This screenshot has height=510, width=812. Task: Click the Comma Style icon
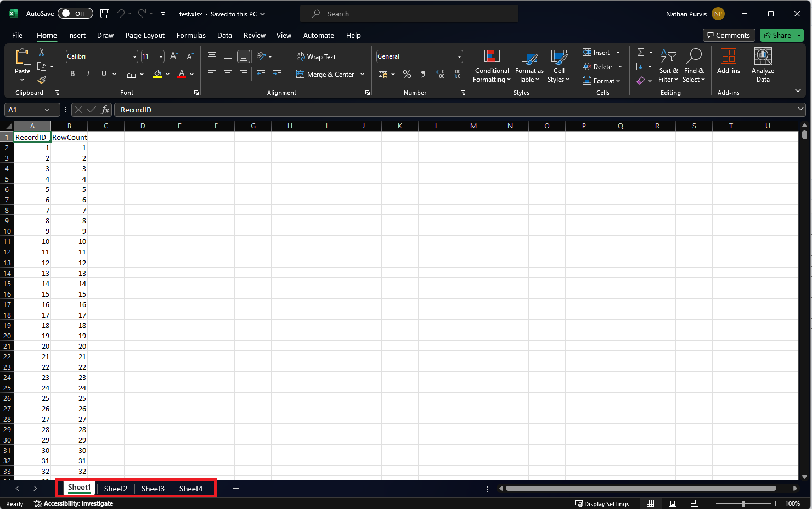pyautogui.click(x=422, y=73)
